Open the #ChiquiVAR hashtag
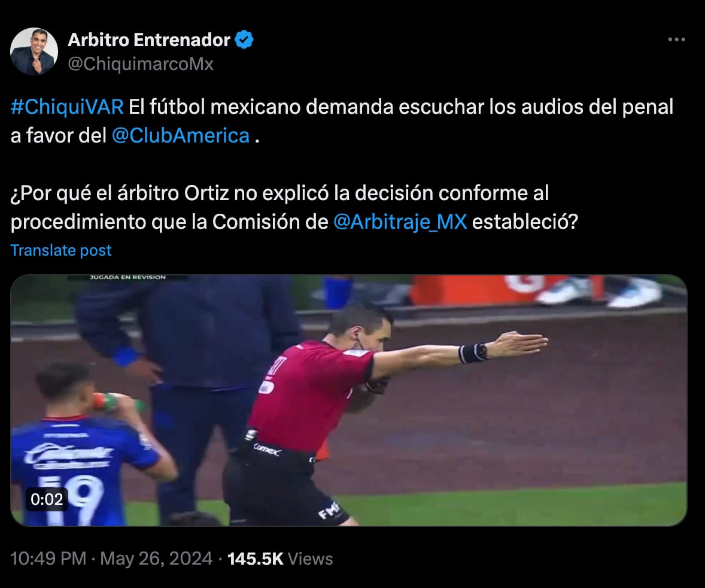This screenshot has width=705, height=588. pyautogui.click(x=67, y=107)
